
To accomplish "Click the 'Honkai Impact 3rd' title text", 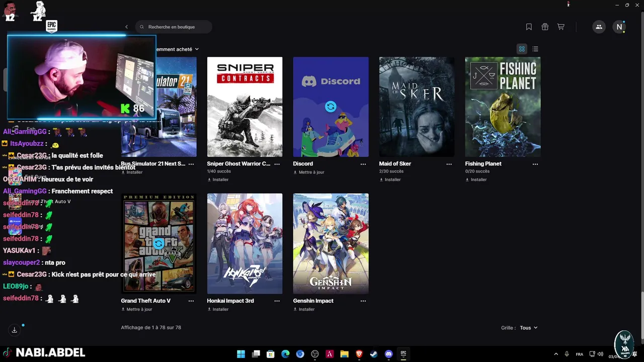I will 230,301.
